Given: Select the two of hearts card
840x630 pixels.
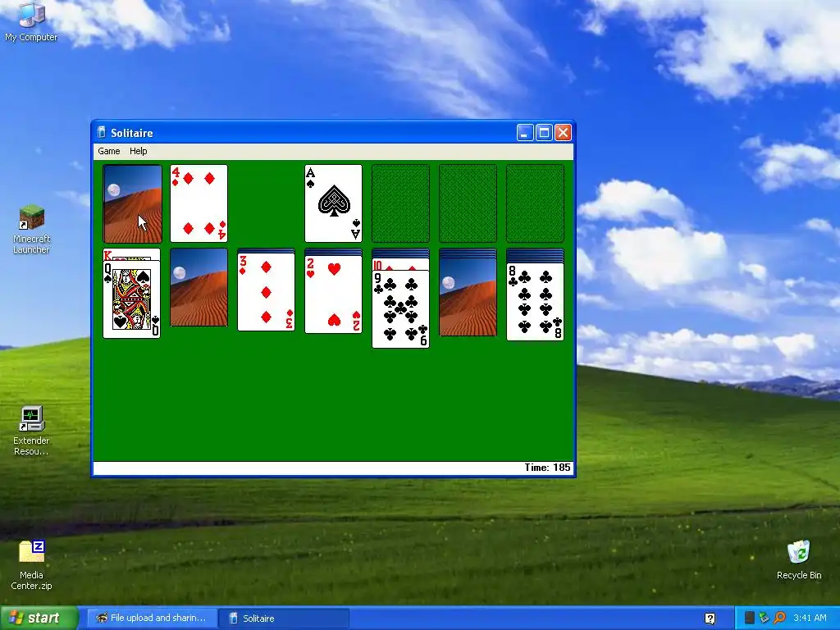Looking at the screenshot, I should (333, 294).
